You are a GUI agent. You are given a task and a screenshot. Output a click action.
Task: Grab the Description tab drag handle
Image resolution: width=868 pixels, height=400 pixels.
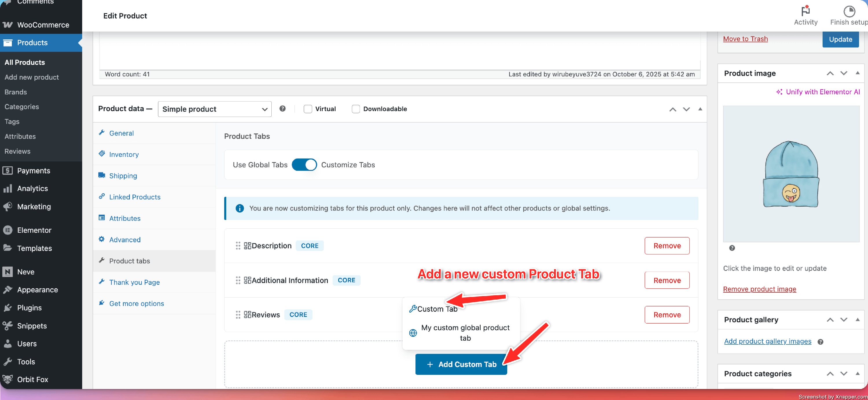(x=238, y=246)
